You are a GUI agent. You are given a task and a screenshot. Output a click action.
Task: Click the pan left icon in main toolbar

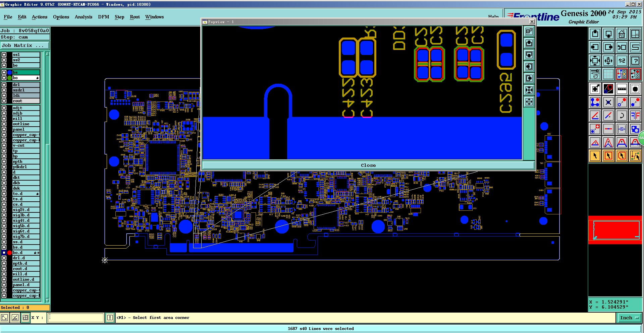pyautogui.click(x=595, y=47)
